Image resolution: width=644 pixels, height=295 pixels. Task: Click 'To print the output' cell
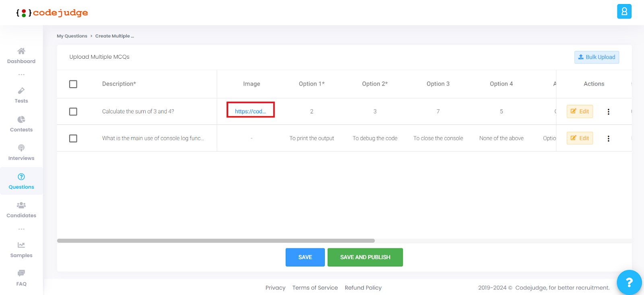click(312, 138)
